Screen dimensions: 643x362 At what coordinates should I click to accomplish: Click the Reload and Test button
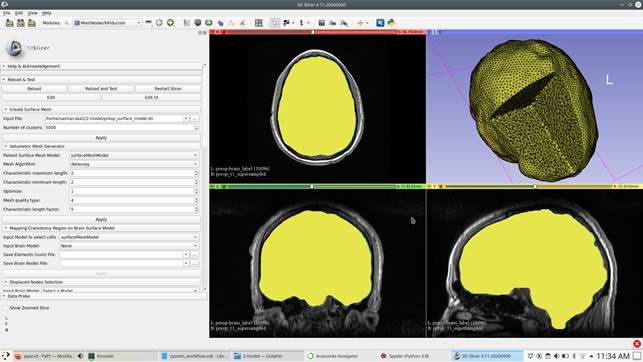[101, 89]
